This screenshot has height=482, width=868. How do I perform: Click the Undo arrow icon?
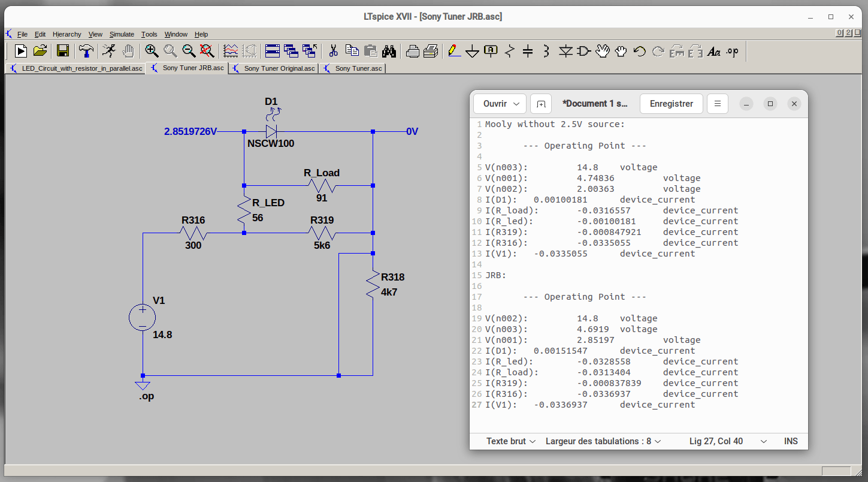(x=640, y=51)
